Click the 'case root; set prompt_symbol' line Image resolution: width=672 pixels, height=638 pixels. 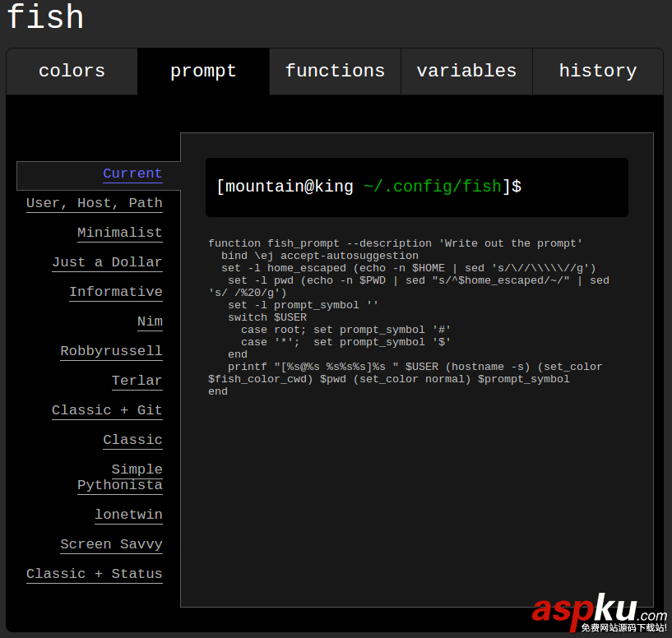point(345,330)
